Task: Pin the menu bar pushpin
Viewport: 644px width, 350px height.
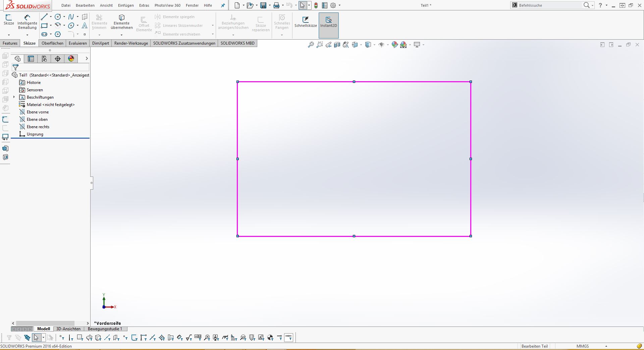Action: 223,5
